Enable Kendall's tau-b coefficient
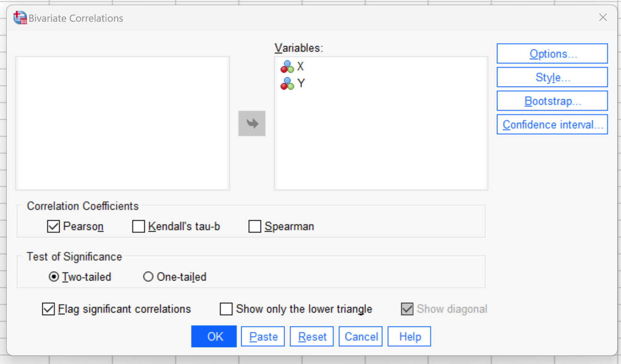Viewport: 621px width, 364px height. coord(139,226)
